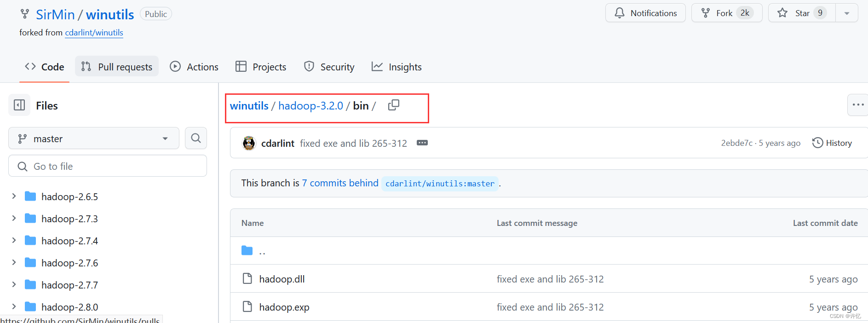This screenshot has height=323, width=868.
Task: Select hadoop-2.6.5 in file tree
Action: click(69, 196)
